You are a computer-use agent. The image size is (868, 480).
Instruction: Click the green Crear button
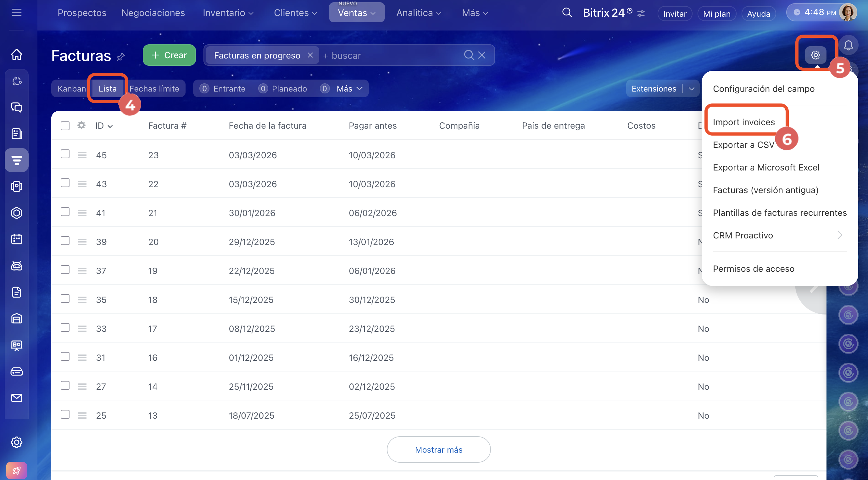169,55
